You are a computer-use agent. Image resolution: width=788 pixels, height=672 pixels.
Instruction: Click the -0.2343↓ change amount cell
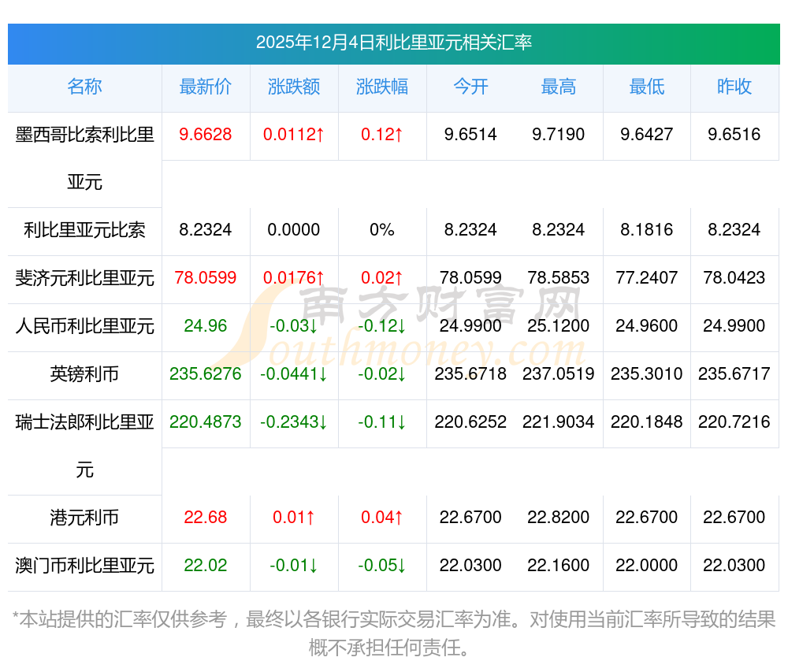[294, 422]
